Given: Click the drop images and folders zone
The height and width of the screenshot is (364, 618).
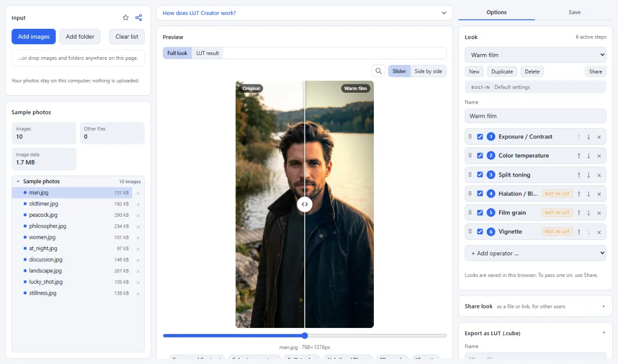Looking at the screenshot, I should (78, 58).
